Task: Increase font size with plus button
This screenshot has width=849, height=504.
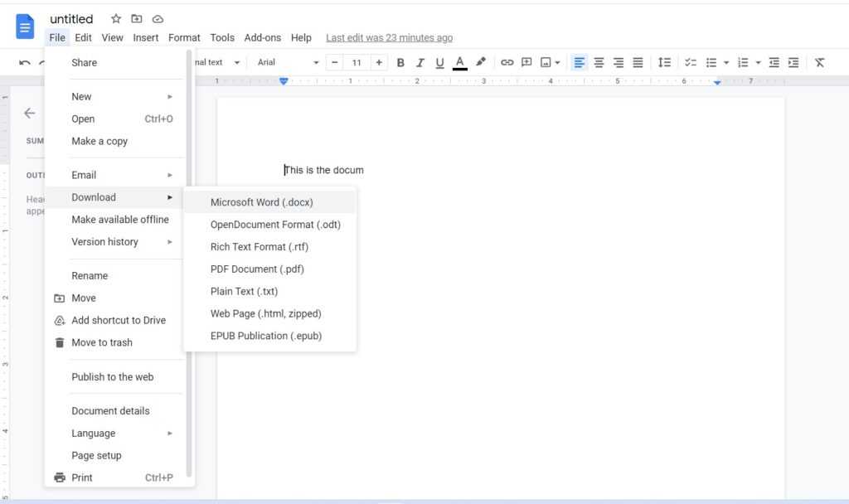Action: [x=379, y=62]
